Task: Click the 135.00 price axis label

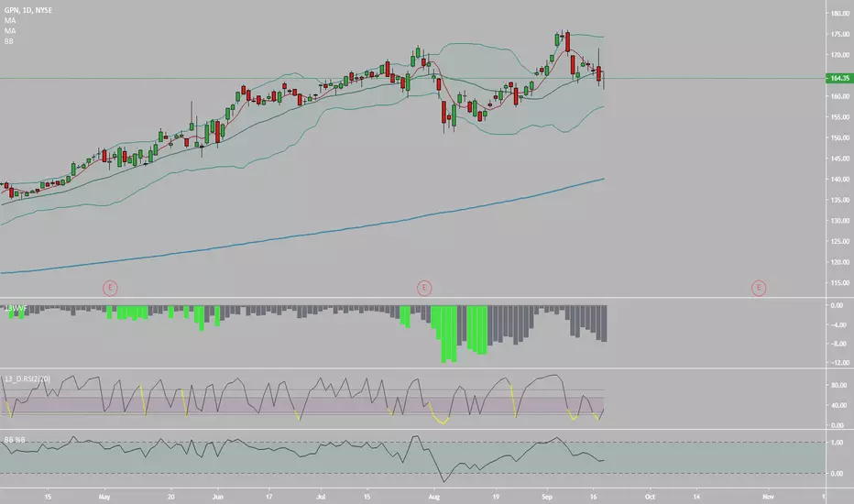Action: (840, 200)
